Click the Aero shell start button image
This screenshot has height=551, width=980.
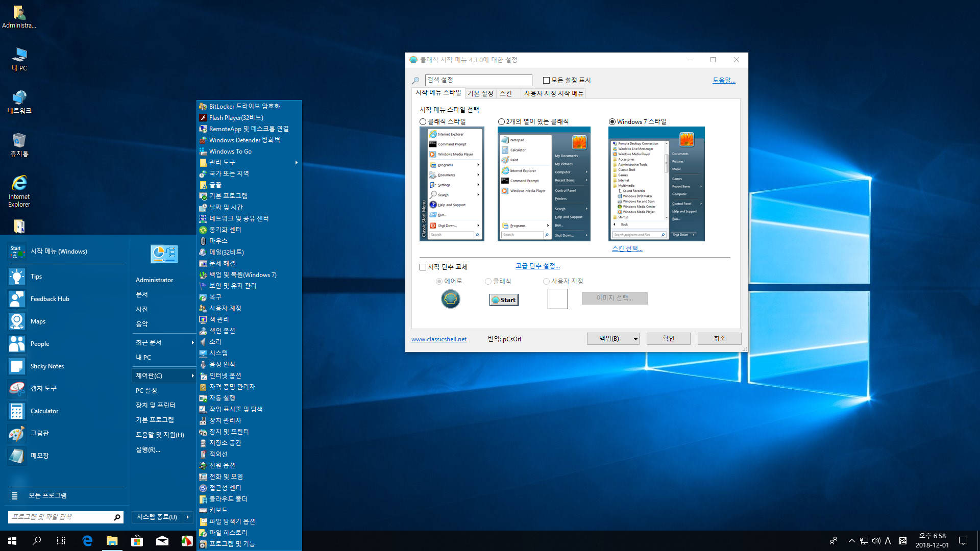click(x=450, y=299)
